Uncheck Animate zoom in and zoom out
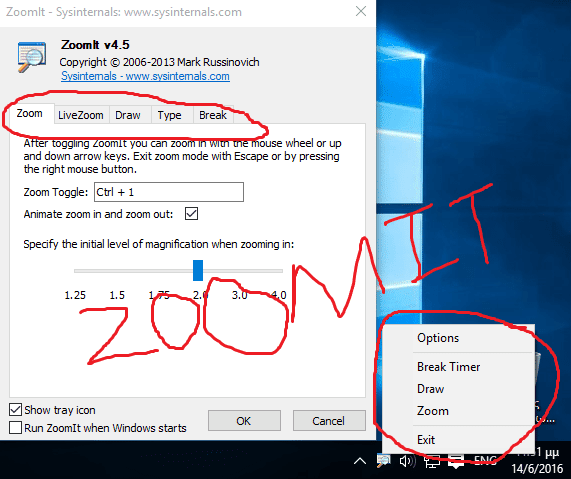571x479 pixels. coord(192,213)
